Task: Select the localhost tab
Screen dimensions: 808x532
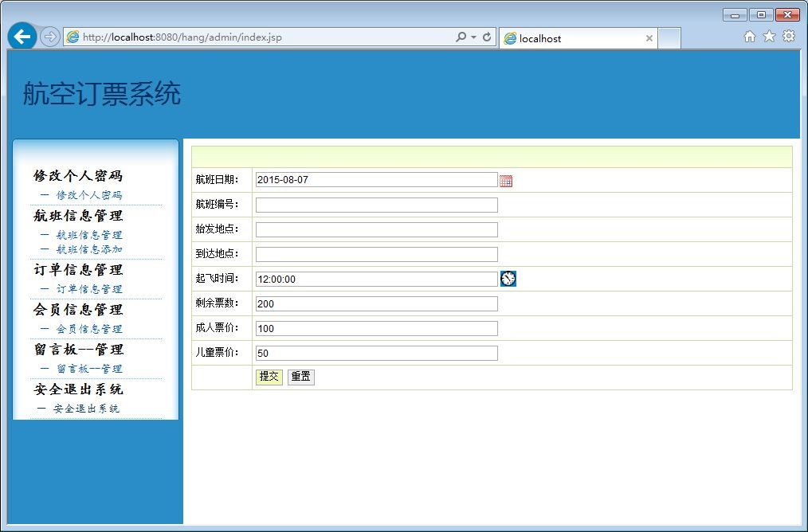Action: (x=579, y=38)
